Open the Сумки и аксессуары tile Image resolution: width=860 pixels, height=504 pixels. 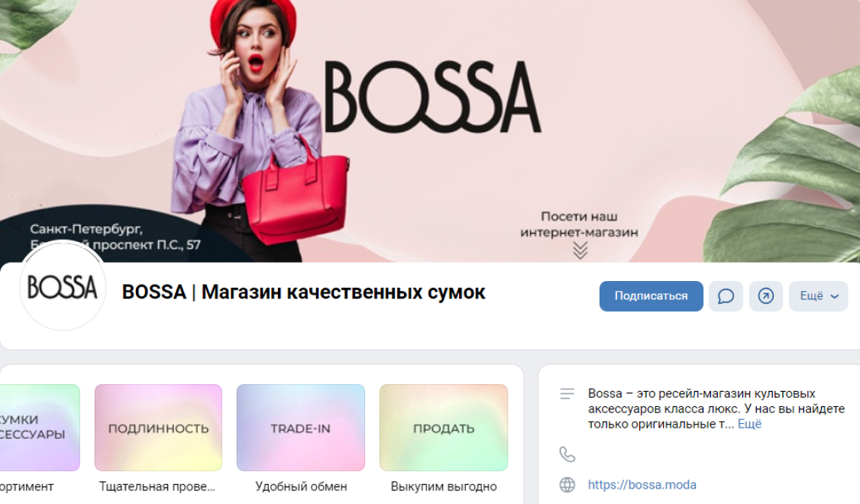point(40,428)
